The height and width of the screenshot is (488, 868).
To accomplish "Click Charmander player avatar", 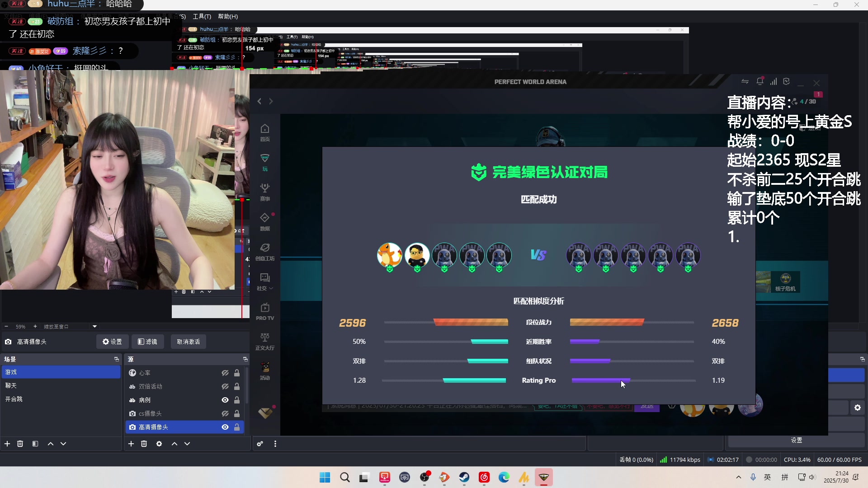I will (389, 255).
